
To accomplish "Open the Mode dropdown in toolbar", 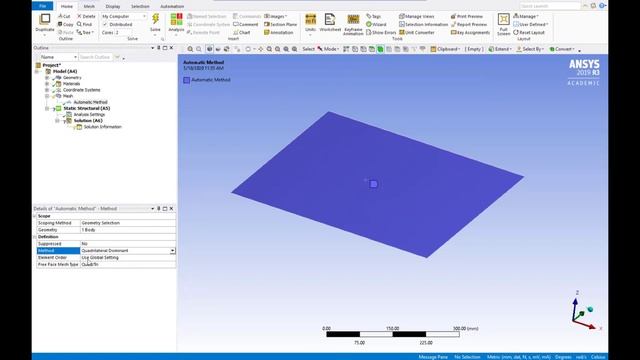I will pos(328,49).
